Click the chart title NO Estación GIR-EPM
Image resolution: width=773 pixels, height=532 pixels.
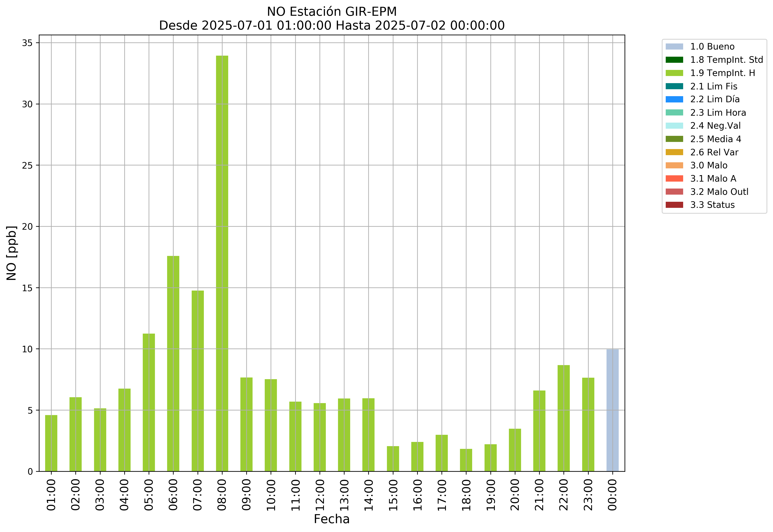tap(332, 12)
